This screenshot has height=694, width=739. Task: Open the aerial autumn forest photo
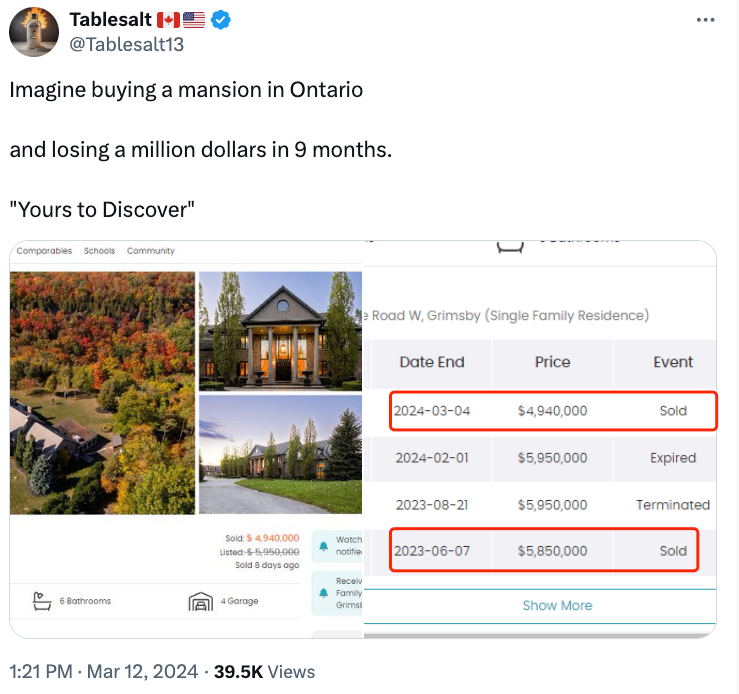(102, 393)
